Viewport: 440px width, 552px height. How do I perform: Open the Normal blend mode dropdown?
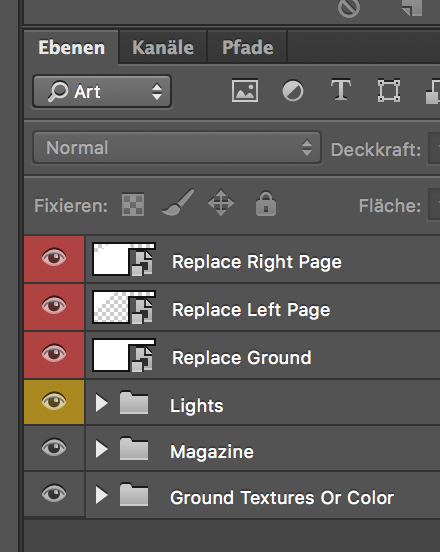tap(177, 148)
